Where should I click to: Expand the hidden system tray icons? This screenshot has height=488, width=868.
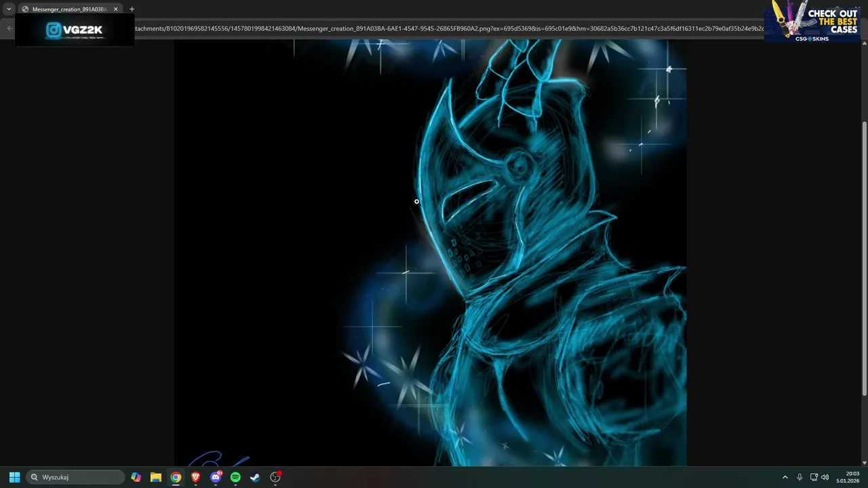tap(785, 477)
